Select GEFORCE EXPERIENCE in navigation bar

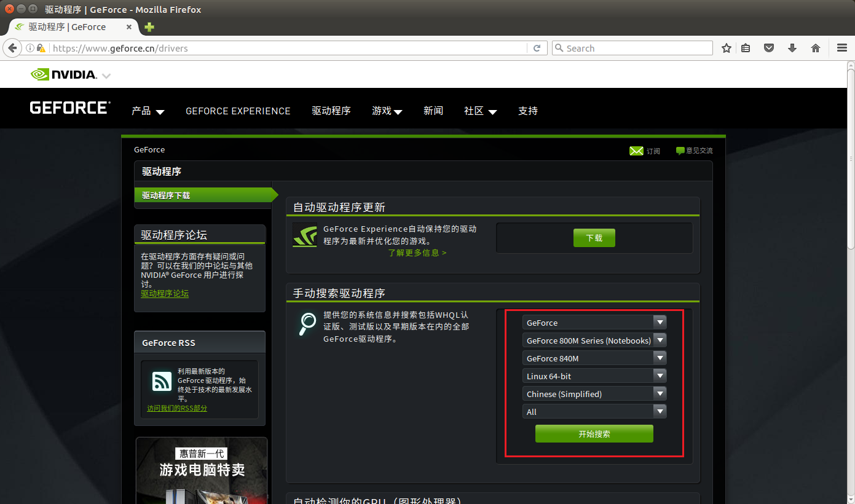[238, 111]
